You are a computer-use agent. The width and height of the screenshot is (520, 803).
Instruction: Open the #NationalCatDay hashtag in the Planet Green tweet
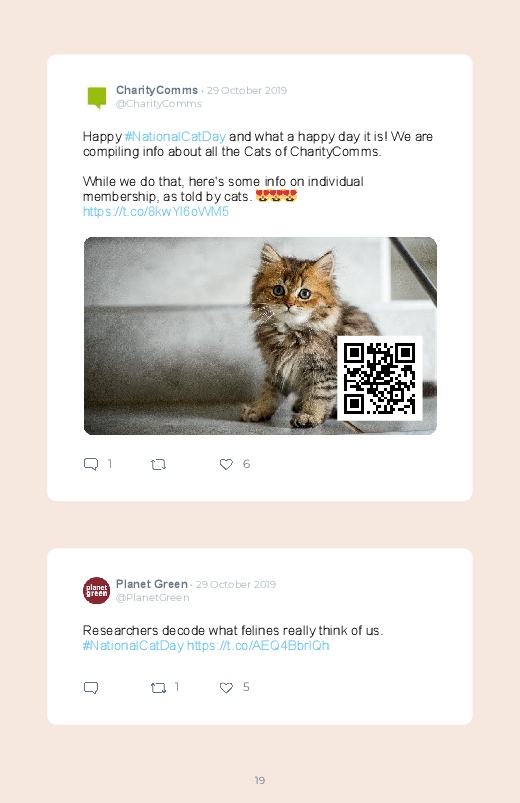point(133,645)
